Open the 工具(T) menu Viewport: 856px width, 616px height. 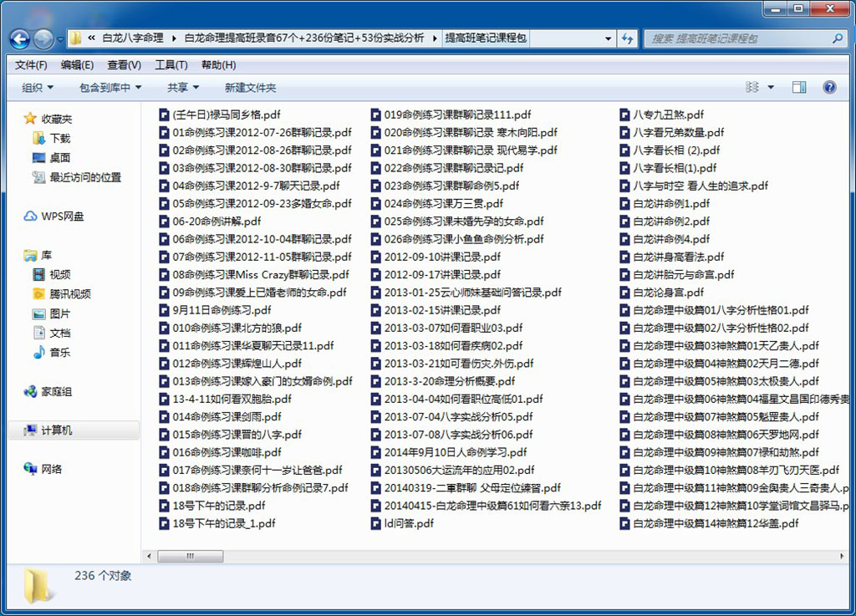171,65
